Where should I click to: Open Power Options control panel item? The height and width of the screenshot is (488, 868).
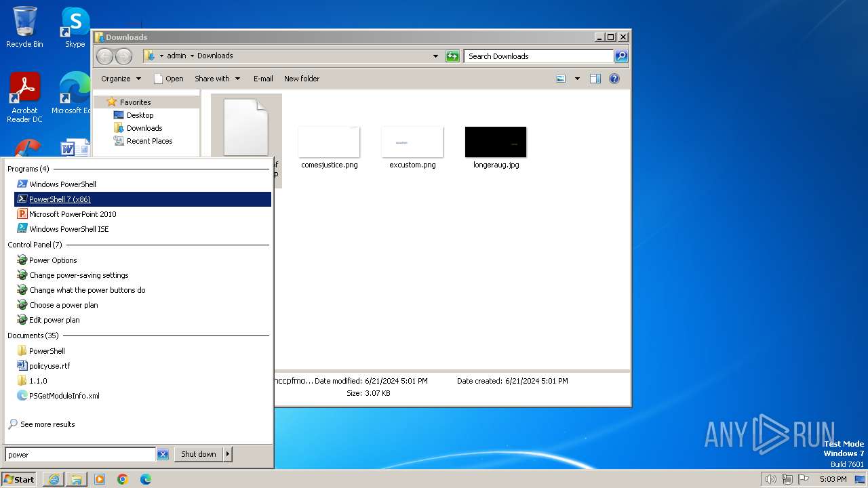(53, 260)
